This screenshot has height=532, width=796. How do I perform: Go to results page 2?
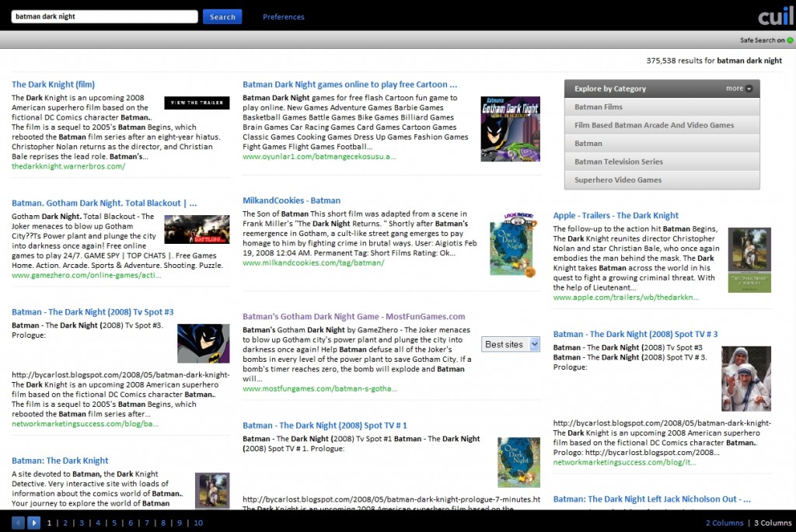point(65,523)
